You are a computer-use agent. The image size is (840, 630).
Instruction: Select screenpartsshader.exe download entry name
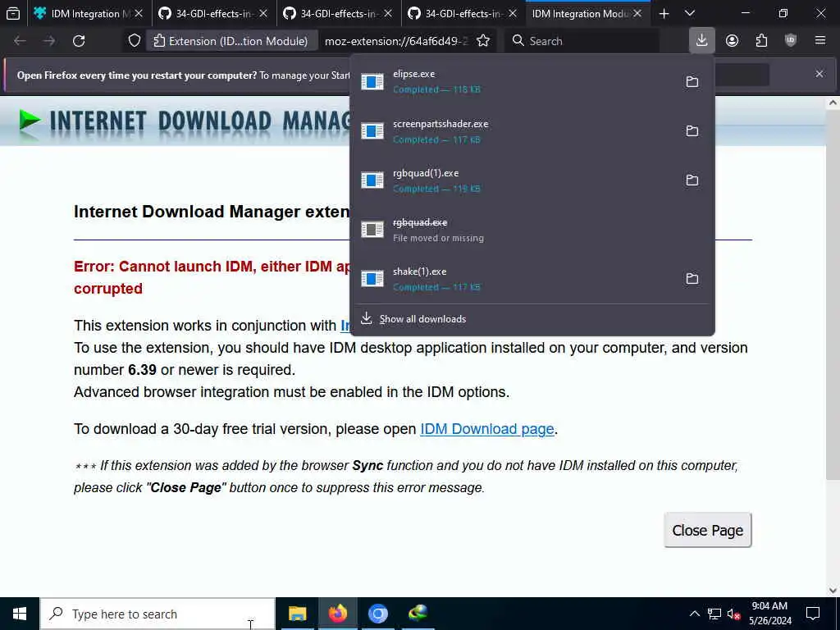(441, 124)
